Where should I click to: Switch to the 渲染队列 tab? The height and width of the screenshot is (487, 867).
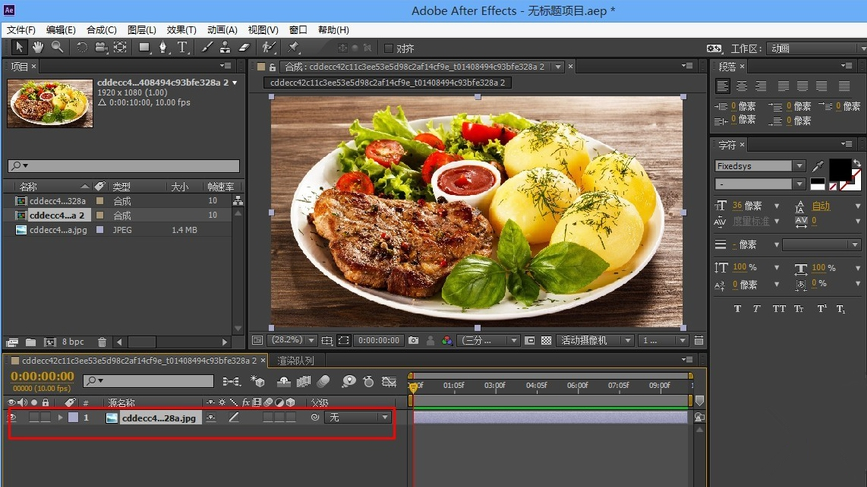click(295, 360)
